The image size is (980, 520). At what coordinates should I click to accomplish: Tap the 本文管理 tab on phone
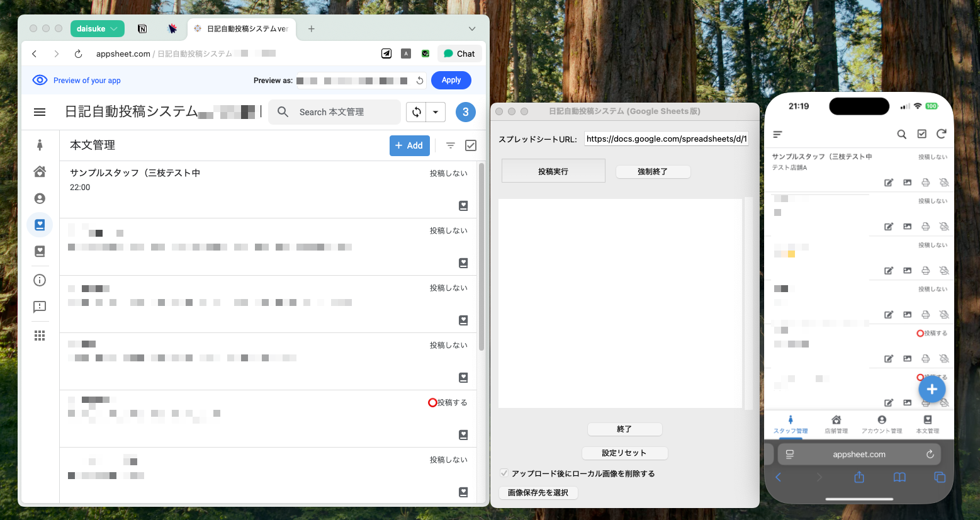tap(928, 424)
